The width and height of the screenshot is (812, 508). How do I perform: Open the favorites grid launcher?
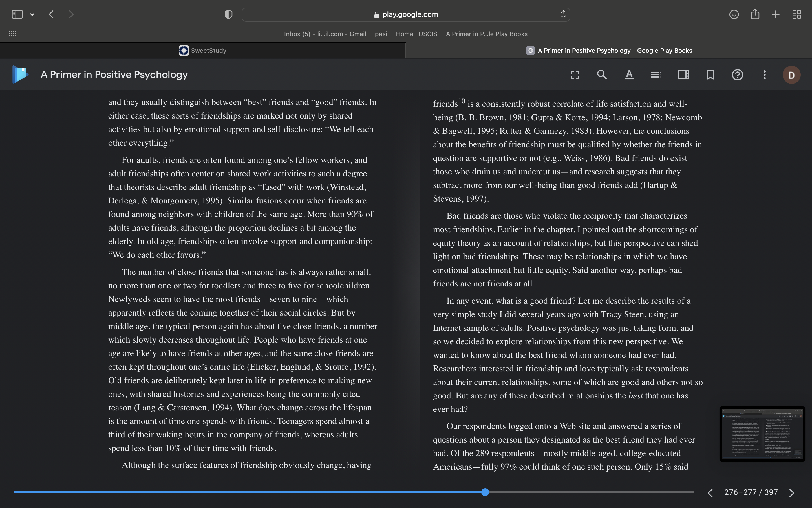click(x=12, y=34)
